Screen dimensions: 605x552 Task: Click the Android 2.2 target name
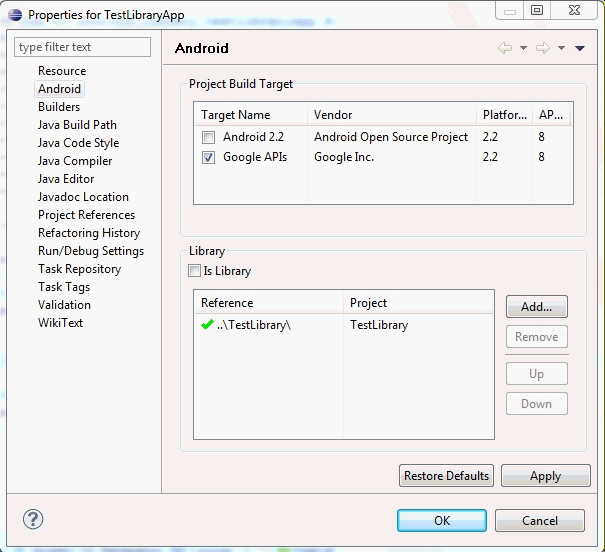pos(253,137)
